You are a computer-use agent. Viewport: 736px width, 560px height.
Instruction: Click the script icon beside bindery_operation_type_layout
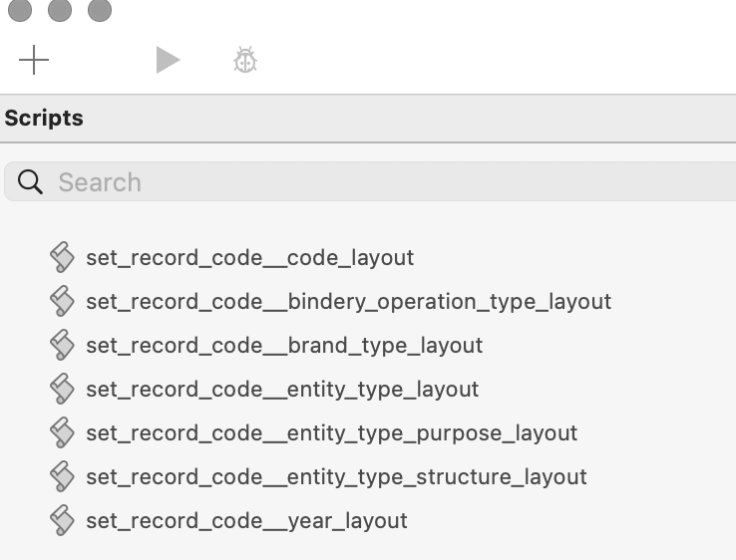tap(62, 301)
